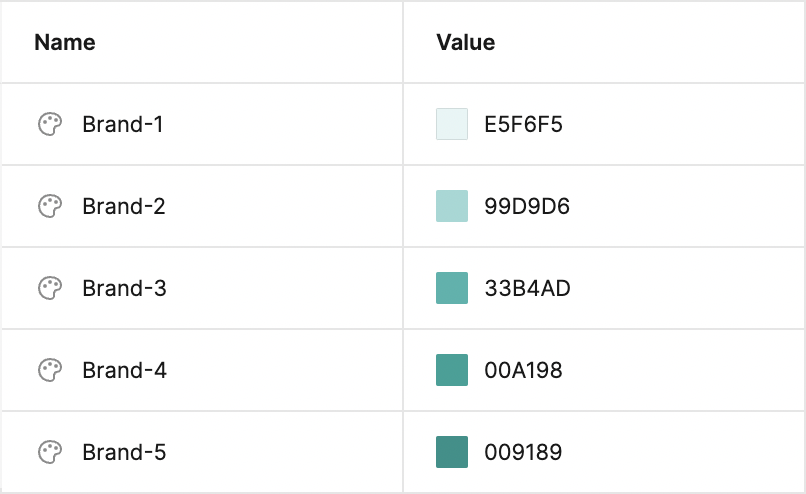The image size is (806, 494).
Task: Click the 99D9D6 color swatch
Action: 452,207
